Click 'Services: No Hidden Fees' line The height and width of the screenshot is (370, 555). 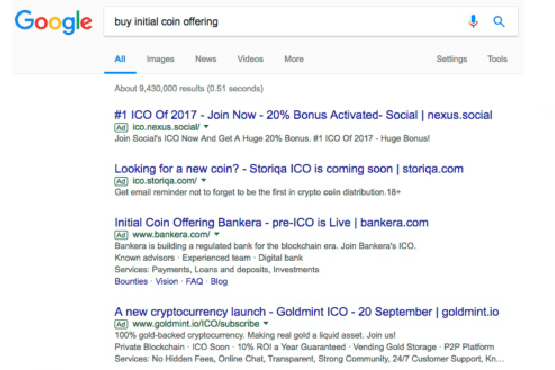(x=309, y=359)
